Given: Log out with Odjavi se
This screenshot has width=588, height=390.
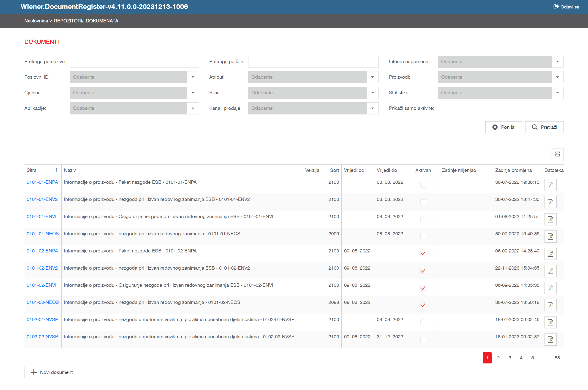Looking at the screenshot, I should (566, 7).
